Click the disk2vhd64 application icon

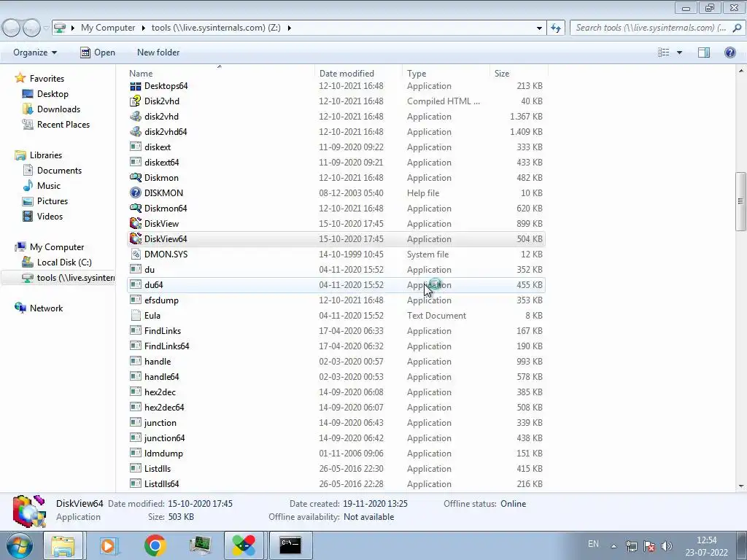click(x=136, y=132)
